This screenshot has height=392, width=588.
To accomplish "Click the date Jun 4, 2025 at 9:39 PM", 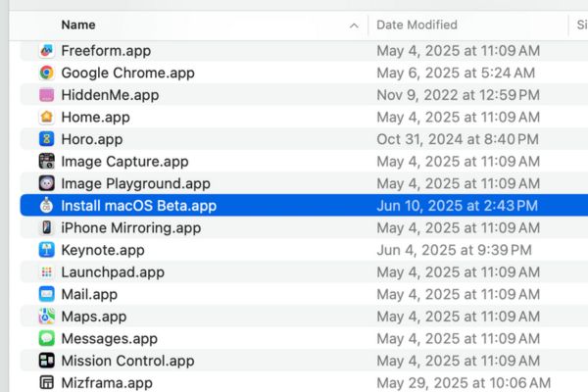I will 454,250.
